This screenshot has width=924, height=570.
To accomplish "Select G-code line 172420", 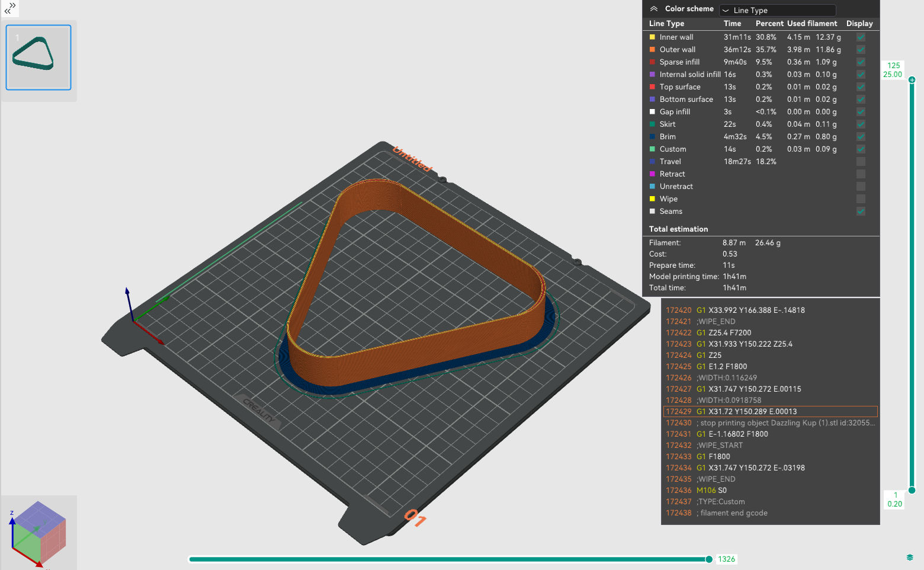I will pos(770,310).
